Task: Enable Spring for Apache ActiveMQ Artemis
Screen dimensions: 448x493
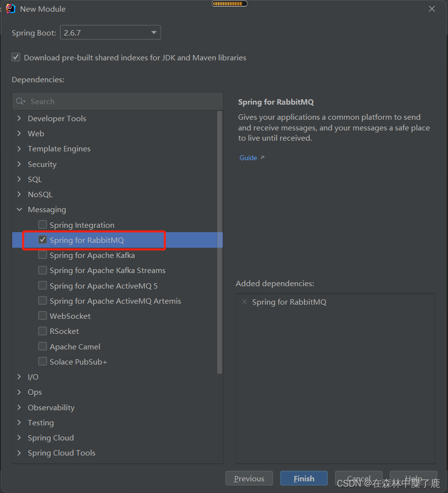Action: coord(42,301)
